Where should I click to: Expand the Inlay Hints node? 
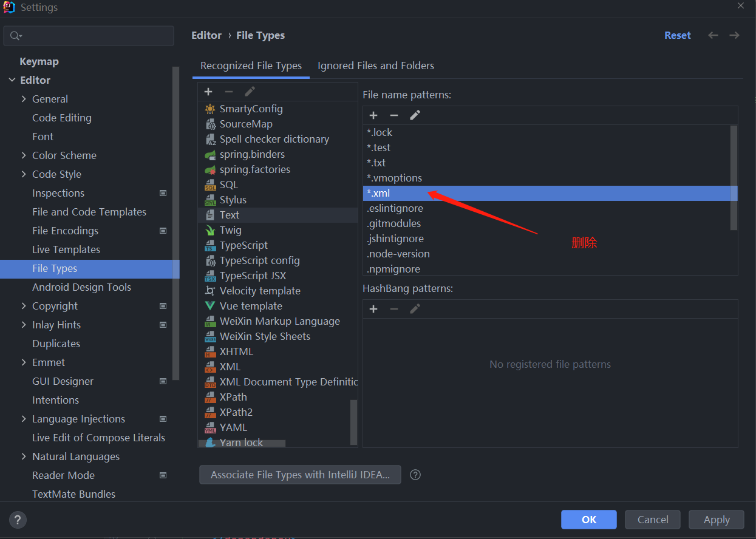pos(24,325)
